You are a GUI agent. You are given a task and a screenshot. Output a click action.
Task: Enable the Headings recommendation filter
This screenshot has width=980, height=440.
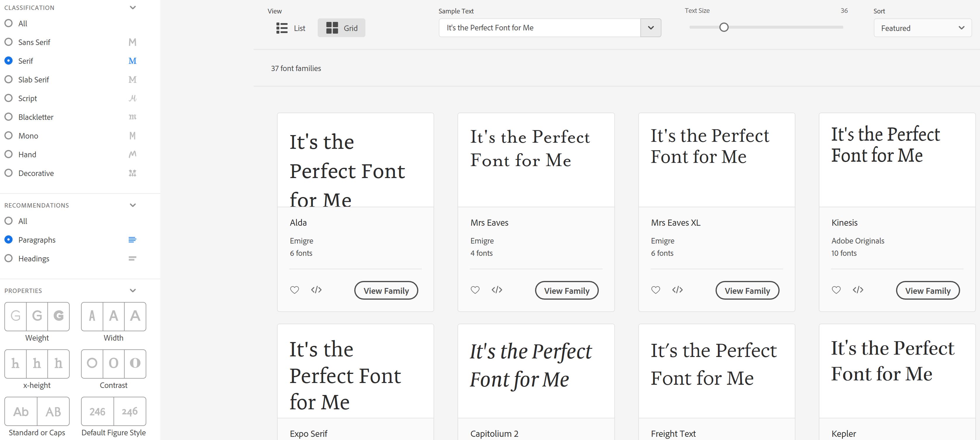[x=8, y=258]
